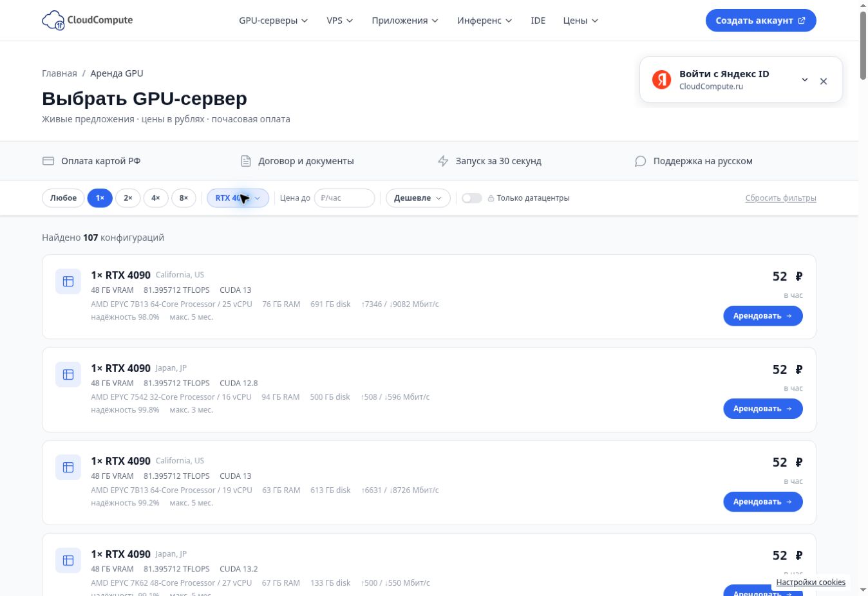Click the CloudCompute logo
This screenshot has width=868, height=596.
[x=87, y=20]
